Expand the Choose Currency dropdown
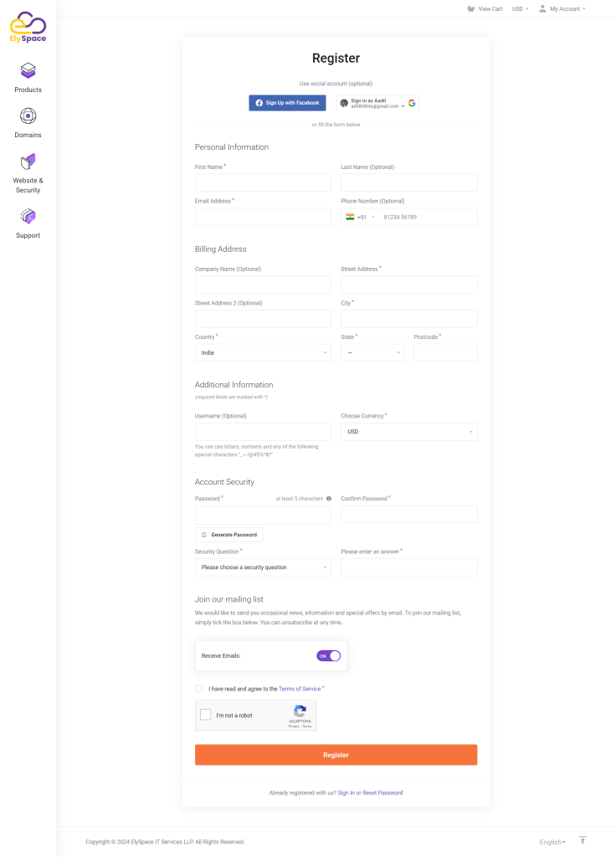This screenshot has height=857, width=616. click(408, 432)
